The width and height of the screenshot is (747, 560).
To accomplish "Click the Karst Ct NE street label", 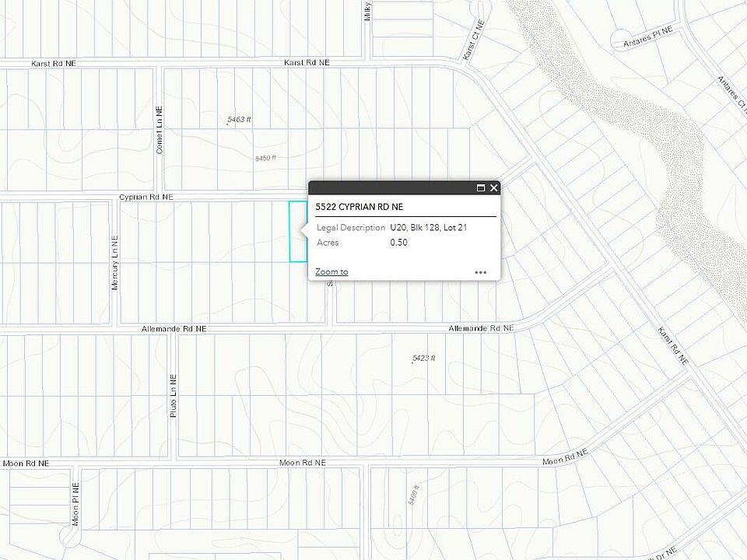I will pos(474,40).
